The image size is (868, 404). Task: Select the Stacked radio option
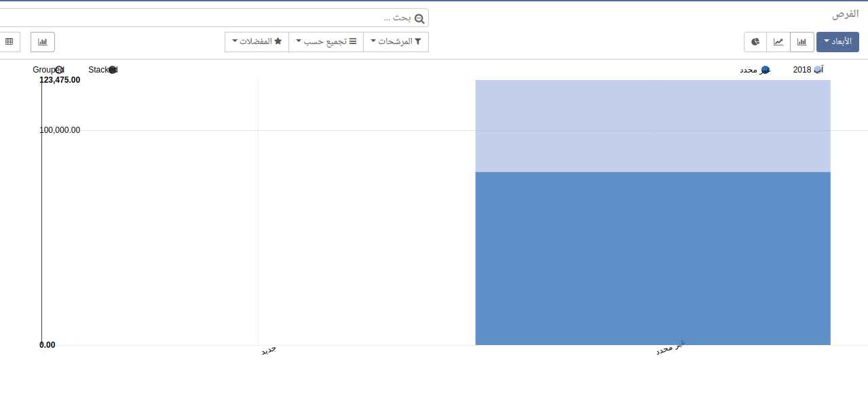click(113, 70)
